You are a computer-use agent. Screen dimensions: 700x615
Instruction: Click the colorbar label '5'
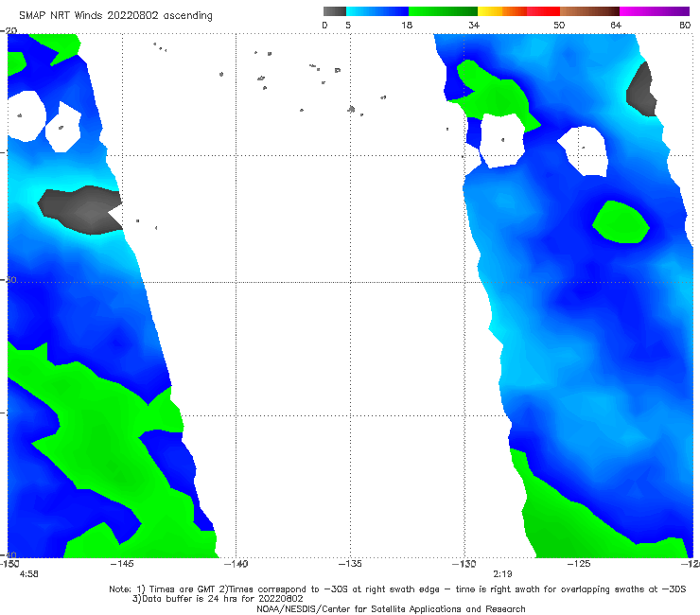pos(348,26)
